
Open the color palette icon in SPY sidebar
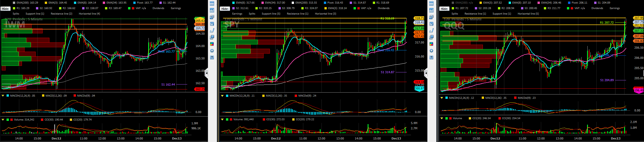coord(431,44)
